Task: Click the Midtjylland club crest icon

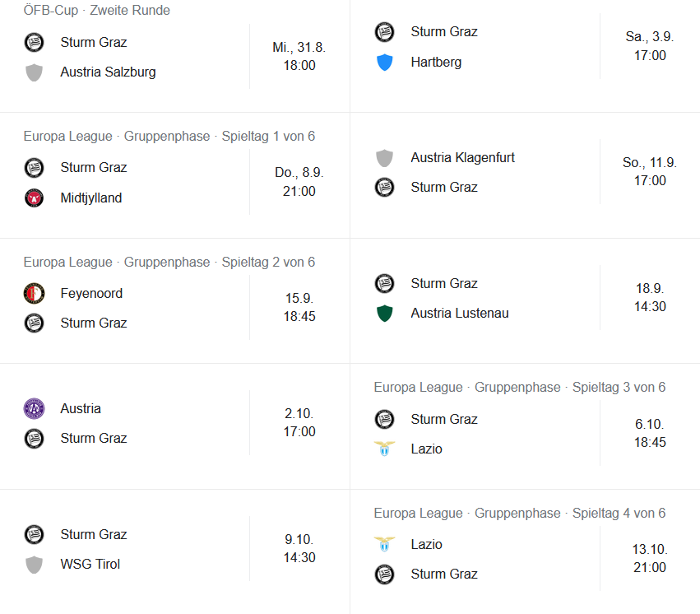Action: coord(34,198)
